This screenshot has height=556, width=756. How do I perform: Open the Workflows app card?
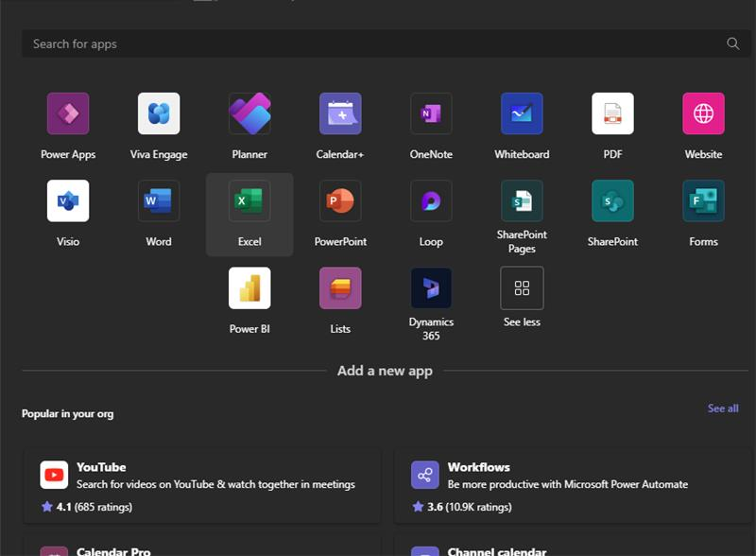(574, 486)
